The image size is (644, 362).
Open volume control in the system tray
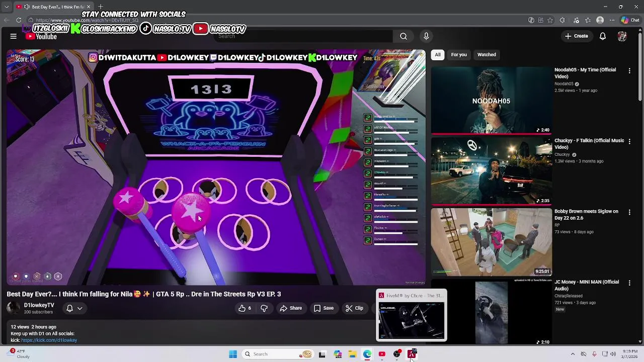click(x=613, y=354)
